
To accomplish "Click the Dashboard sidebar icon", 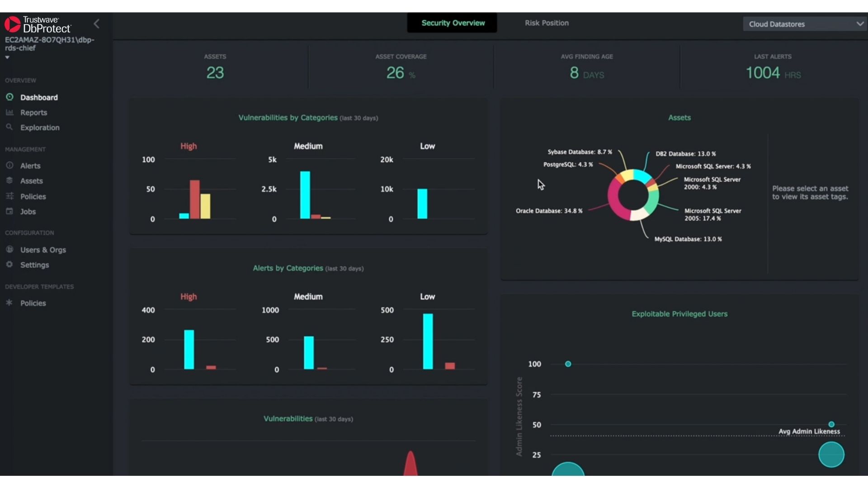I will [9, 97].
